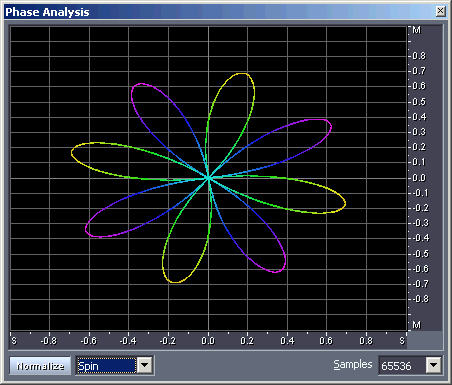Click the center origin of the phase plot
This screenshot has width=452, height=385.
(x=208, y=178)
